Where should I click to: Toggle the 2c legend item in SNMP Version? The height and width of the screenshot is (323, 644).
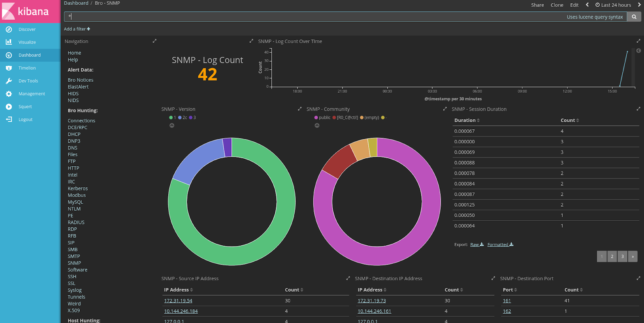tap(183, 118)
